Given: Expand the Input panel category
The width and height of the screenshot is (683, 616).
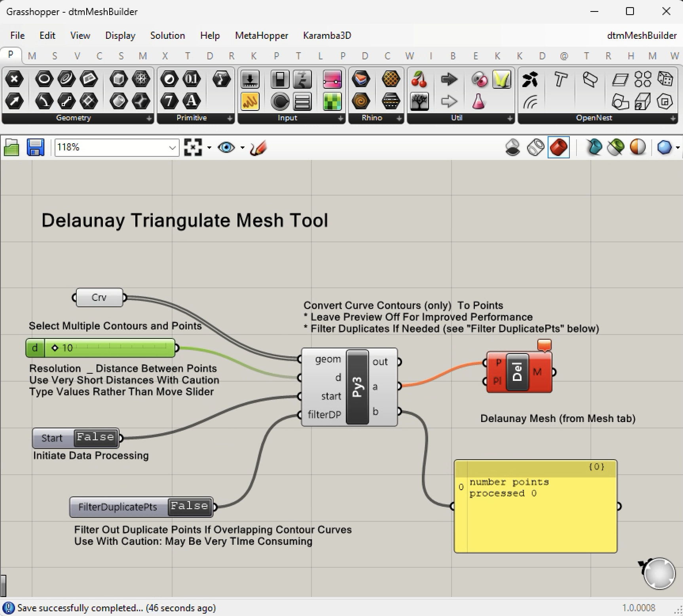Looking at the screenshot, I should 340,118.
